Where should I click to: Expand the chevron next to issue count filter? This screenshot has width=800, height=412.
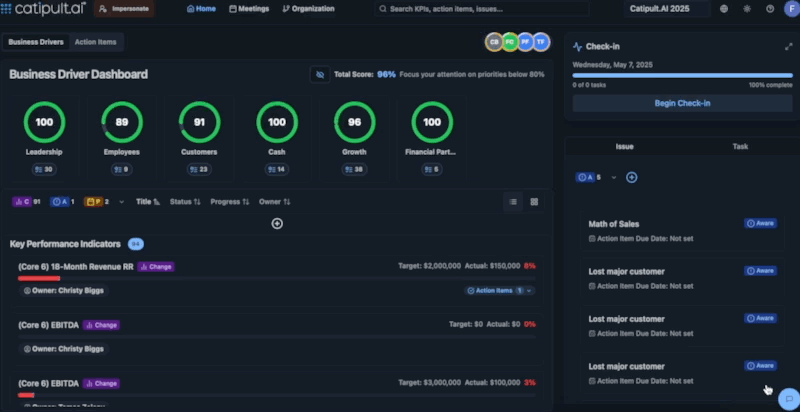coord(614,177)
